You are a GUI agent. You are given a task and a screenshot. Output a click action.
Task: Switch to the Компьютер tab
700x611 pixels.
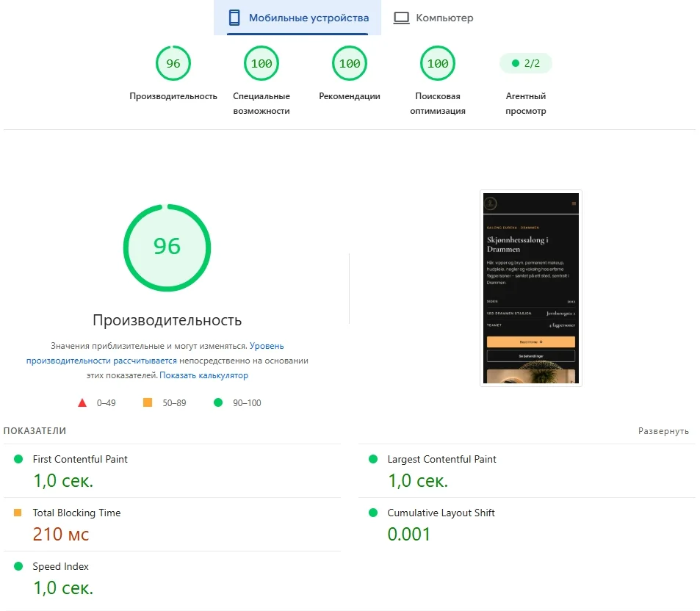coord(433,18)
